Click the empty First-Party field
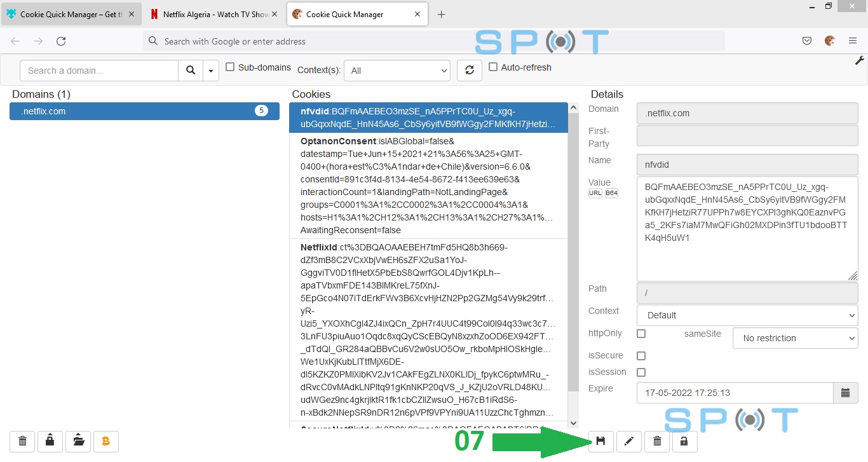Viewport: 868px width, 462px height. pyautogui.click(x=747, y=135)
